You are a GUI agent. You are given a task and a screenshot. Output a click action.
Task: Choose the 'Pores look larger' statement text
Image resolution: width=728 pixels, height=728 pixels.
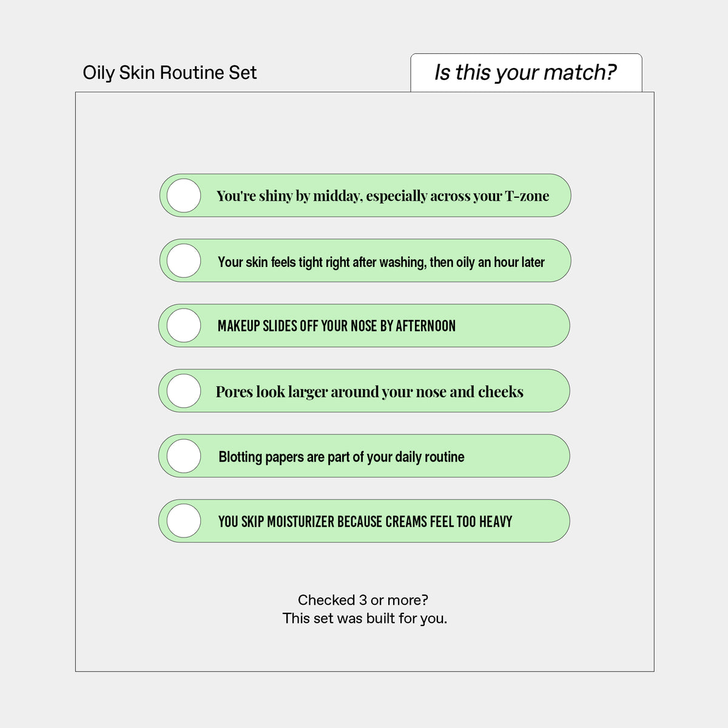(x=369, y=392)
